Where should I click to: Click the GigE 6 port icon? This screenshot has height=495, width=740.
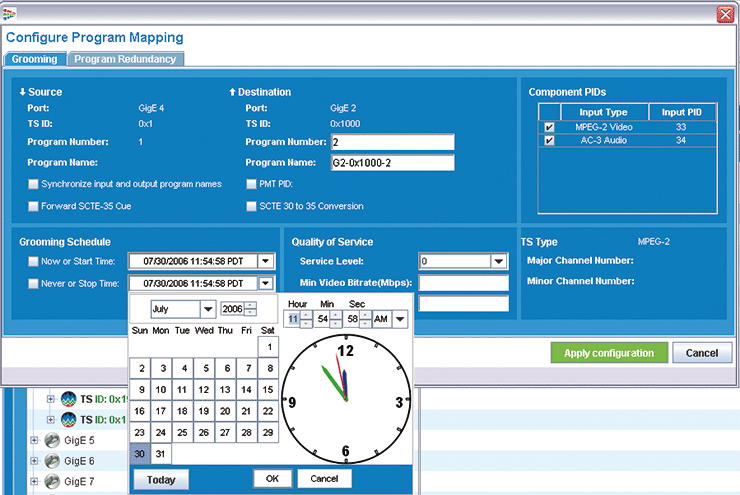click(52, 461)
